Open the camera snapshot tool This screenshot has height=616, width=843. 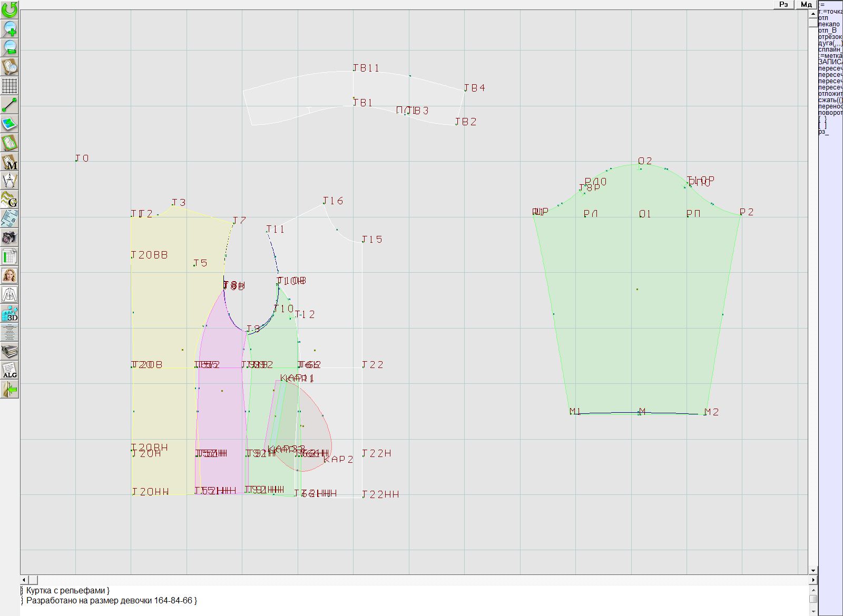tap(9, 237)
